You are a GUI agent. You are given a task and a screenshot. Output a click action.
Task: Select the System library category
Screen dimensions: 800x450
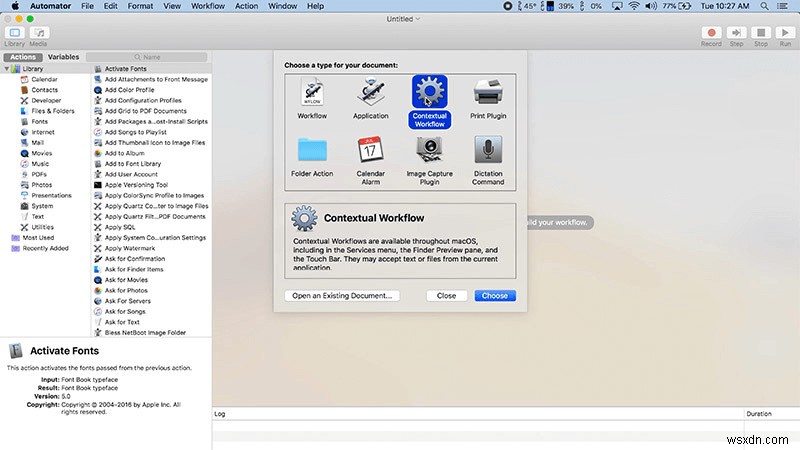tap(42, 206)
